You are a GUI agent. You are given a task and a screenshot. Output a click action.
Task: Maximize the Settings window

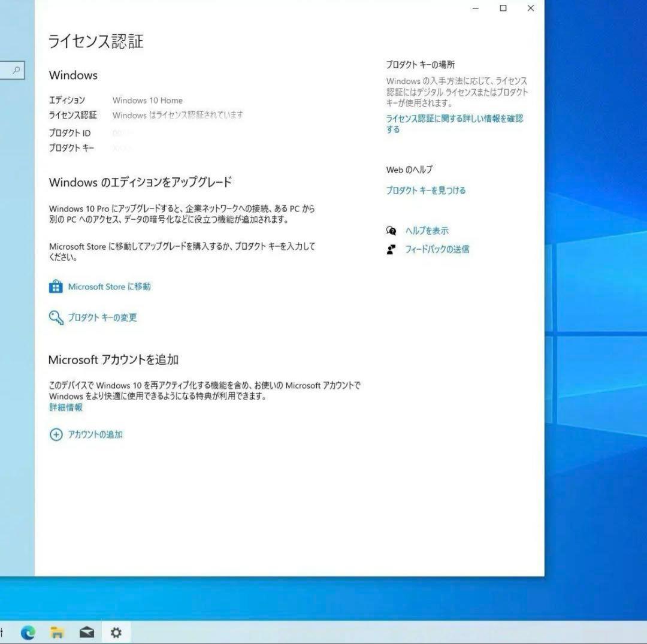pyautogui.click(x=503, y=8)
